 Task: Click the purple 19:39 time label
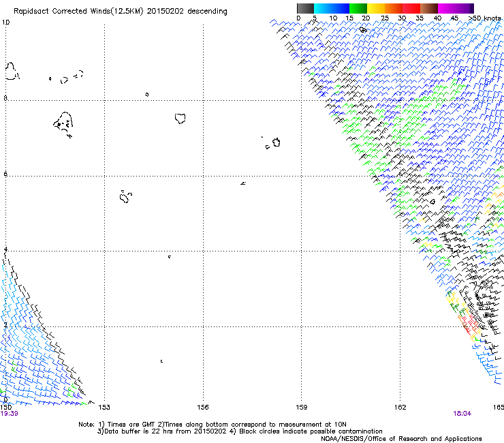click(x=9, y=414)
